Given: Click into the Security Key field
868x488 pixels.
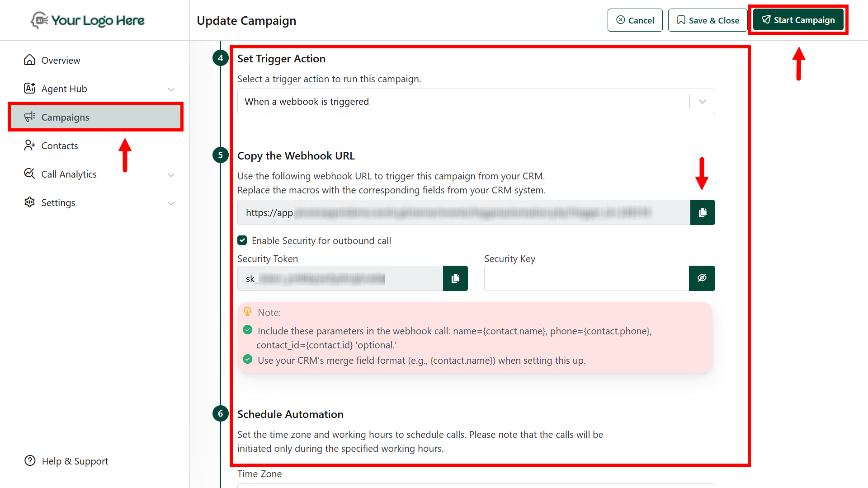Looking at the screenshot, I should point(586,278).
